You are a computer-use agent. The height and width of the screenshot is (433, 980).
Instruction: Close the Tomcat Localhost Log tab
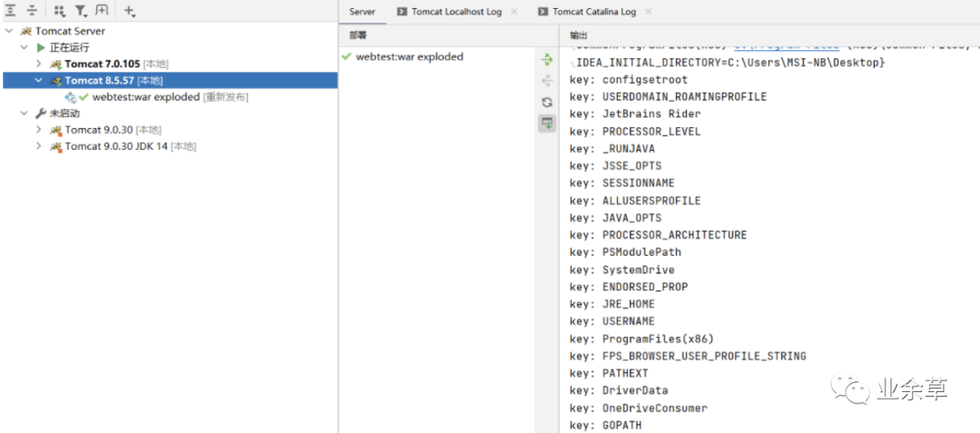point(514,12)
